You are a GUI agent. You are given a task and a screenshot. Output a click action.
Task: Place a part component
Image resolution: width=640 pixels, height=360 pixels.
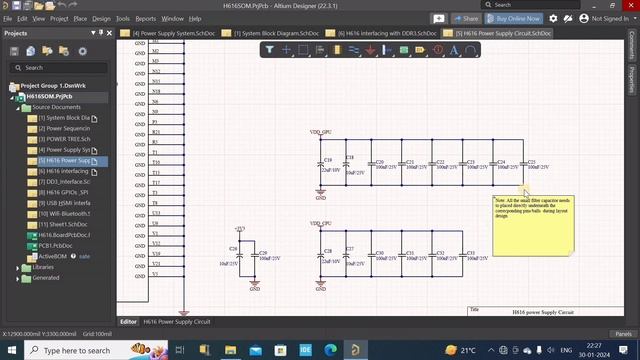click(x=337, y=50)
